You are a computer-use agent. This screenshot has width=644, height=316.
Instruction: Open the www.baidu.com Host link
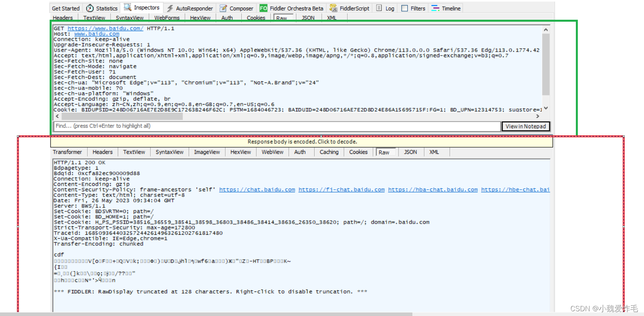(97, 34)
